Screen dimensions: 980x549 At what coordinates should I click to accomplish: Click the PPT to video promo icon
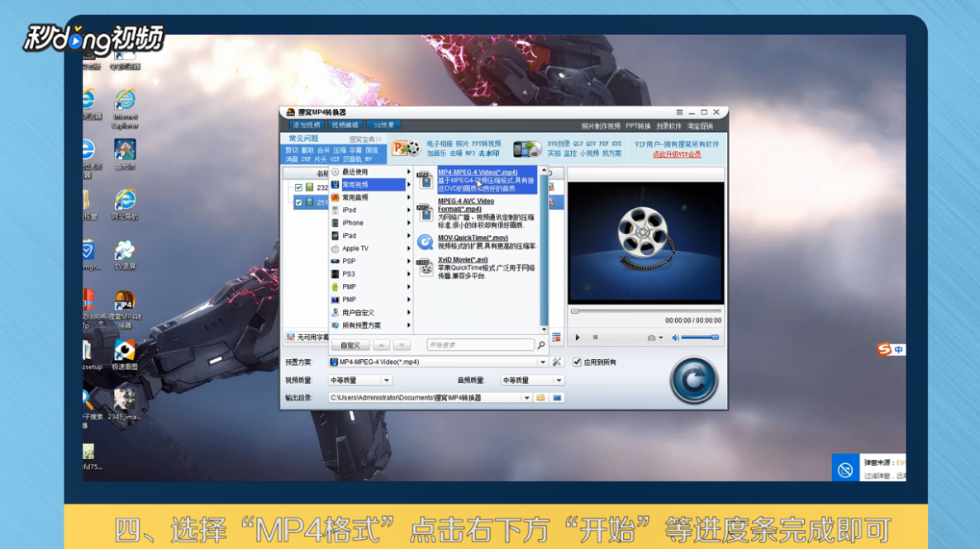407,149
